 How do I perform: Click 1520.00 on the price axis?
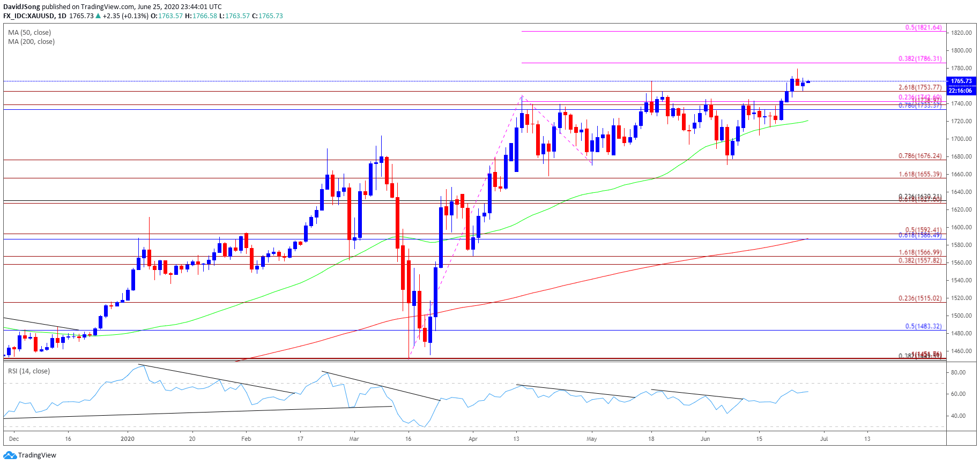click(x=962, y=298)
